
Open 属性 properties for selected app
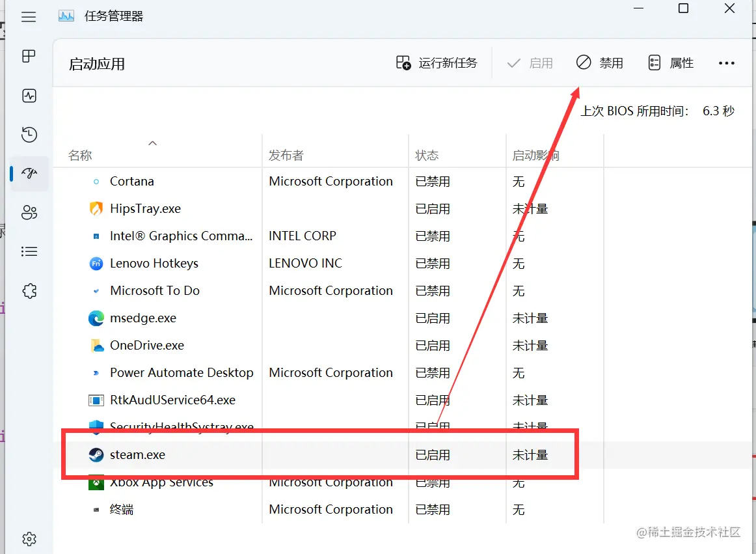coord(671,62)
